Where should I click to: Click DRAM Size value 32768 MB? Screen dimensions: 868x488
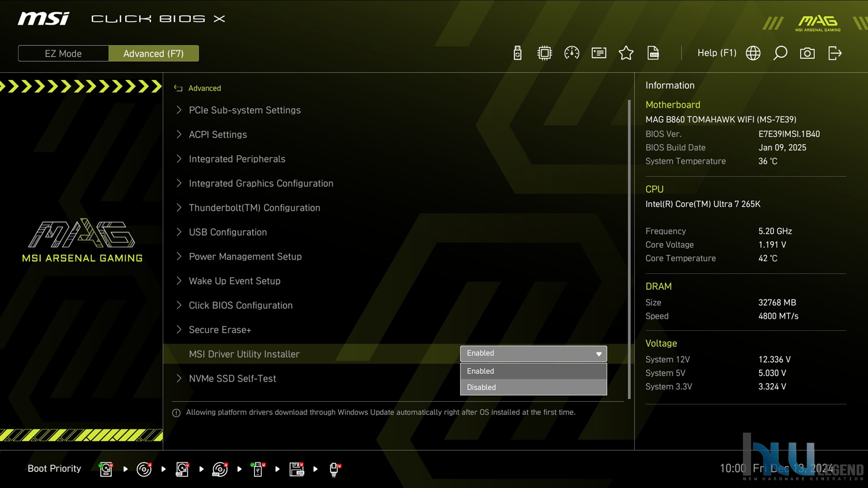[777, 303]
